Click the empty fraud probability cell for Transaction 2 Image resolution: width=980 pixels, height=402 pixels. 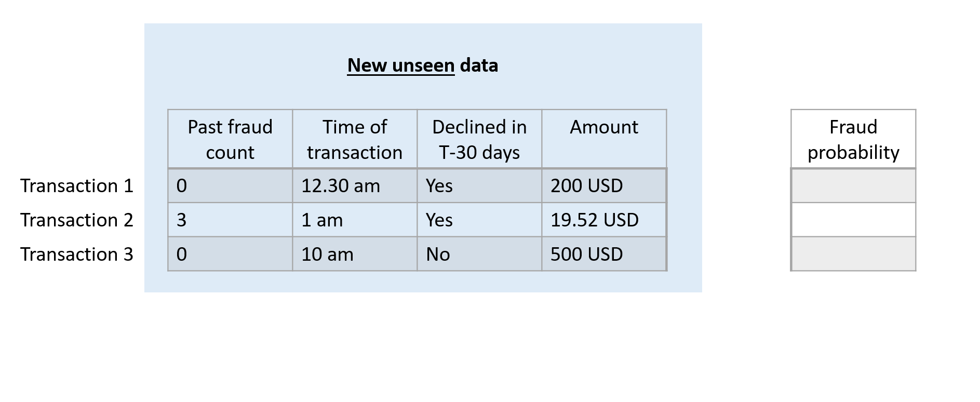pyautogui.click(x=853, y=220)
